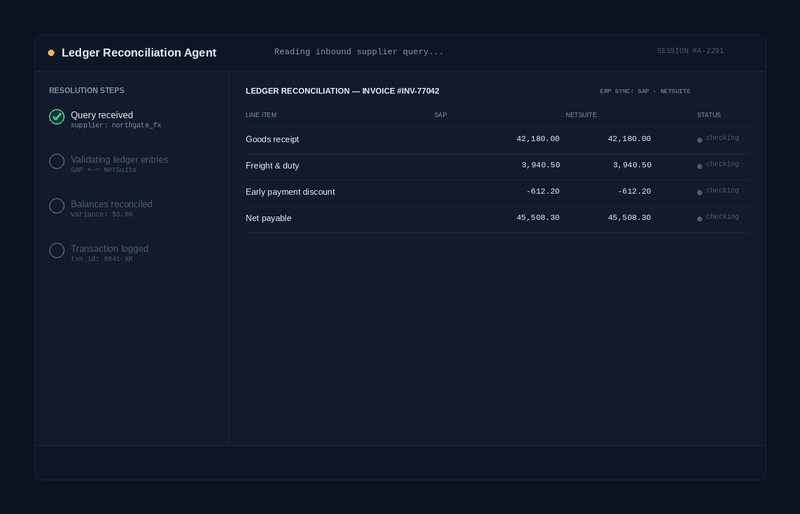Click the status dot in the Freight & duty row
The image size is (800, 514).
click(699, 166)
